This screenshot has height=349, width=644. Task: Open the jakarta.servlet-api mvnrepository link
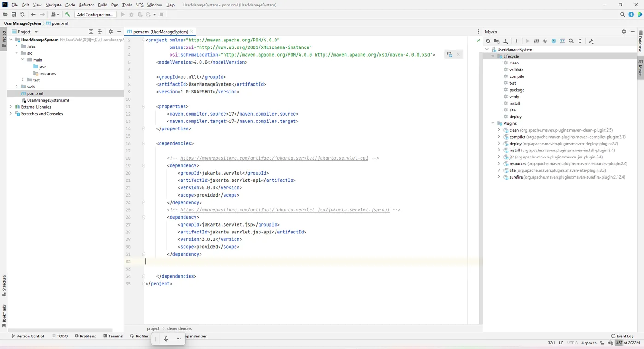pos(274,158)
